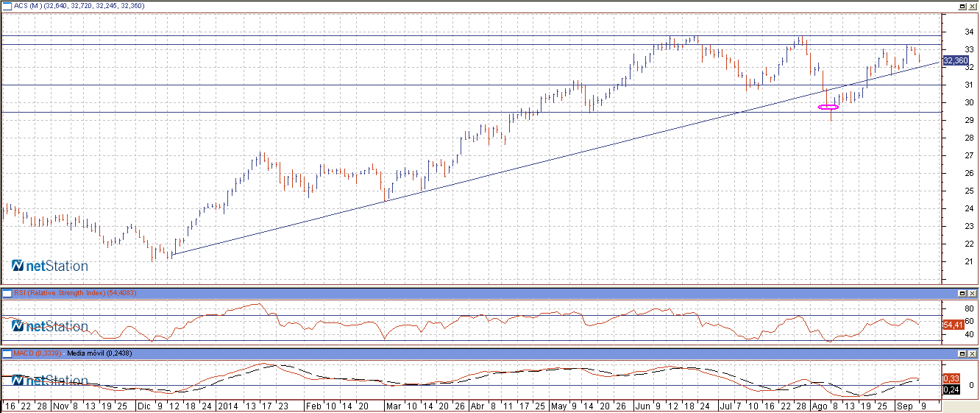This screenshot has width=980, height=413.
Task: Click the Nov label on the date axis
Action: 61,406
